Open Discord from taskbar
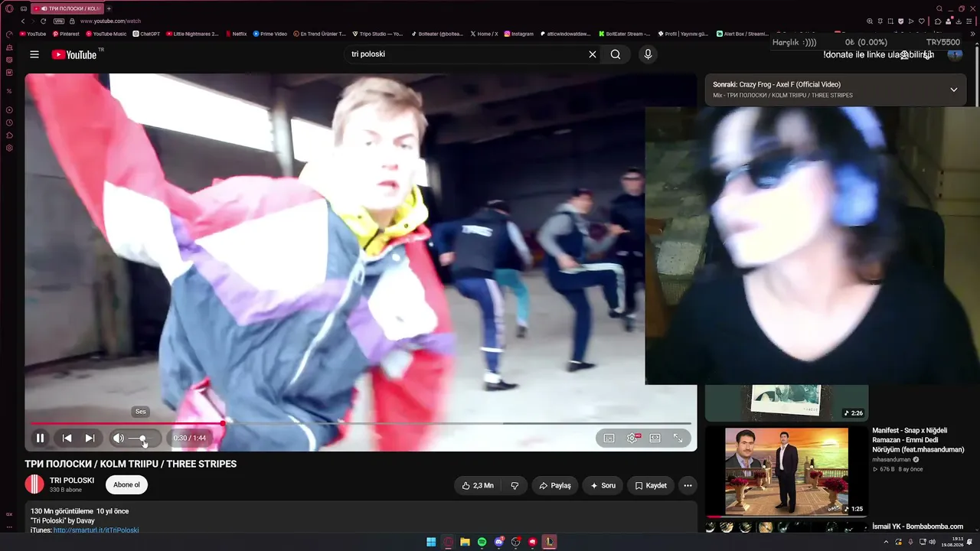 point(498,542)
